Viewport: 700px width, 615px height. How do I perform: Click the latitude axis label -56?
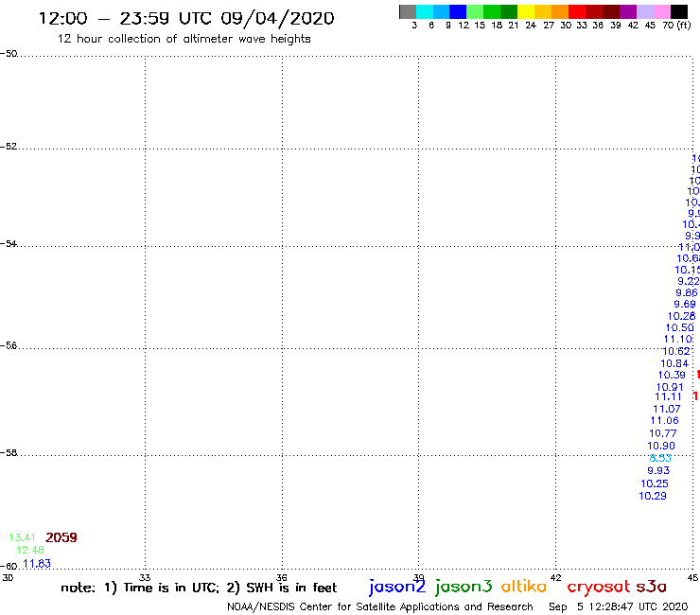tap(9, 345)
